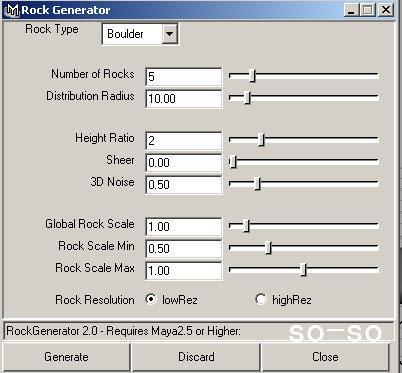
Task: Click the 'Sheer' label
Action: pyautogui.click(x=120, y=160)
